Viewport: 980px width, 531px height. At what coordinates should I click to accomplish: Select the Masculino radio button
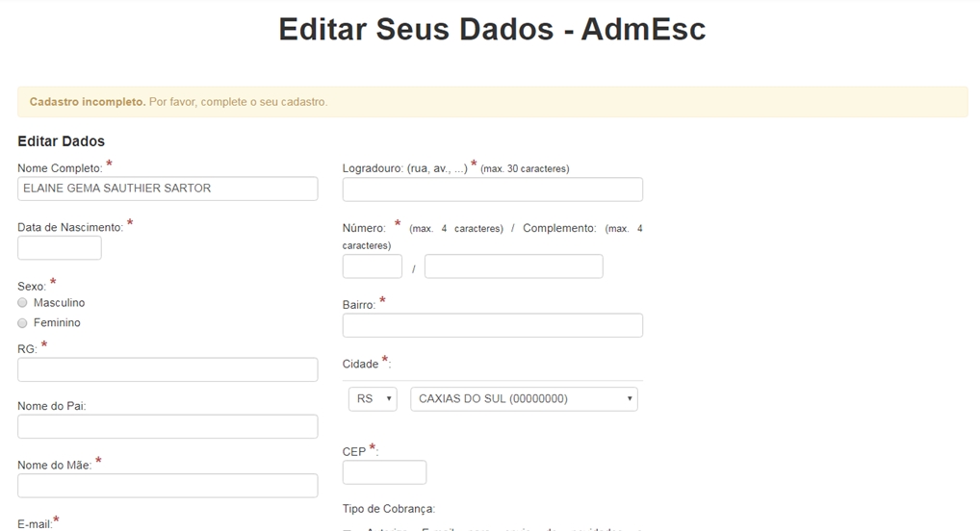tap(23, 303)
